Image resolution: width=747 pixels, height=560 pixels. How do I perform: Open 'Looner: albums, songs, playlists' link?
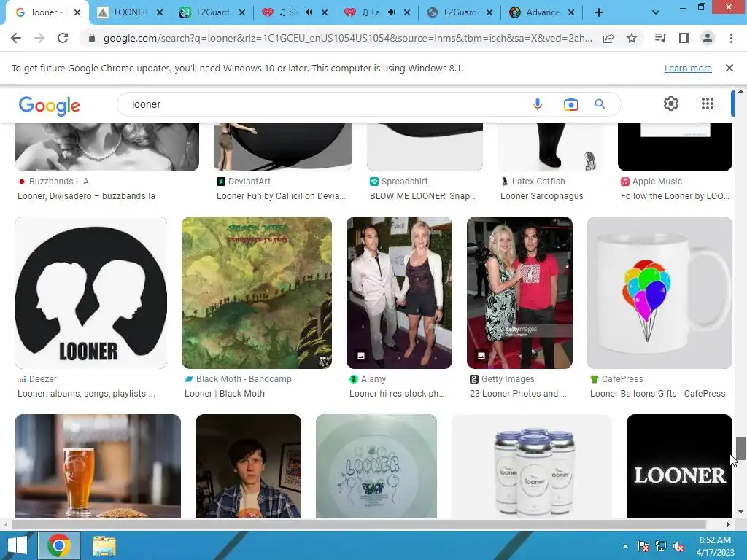tap(86, 393)
